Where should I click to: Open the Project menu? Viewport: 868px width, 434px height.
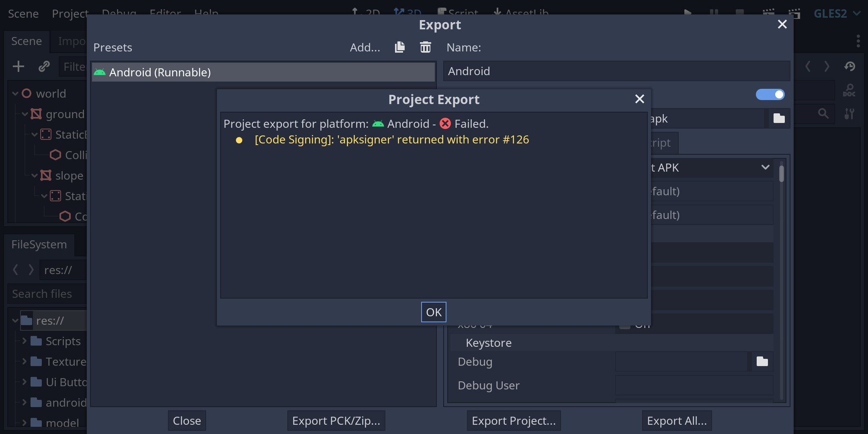pos(70,14)
